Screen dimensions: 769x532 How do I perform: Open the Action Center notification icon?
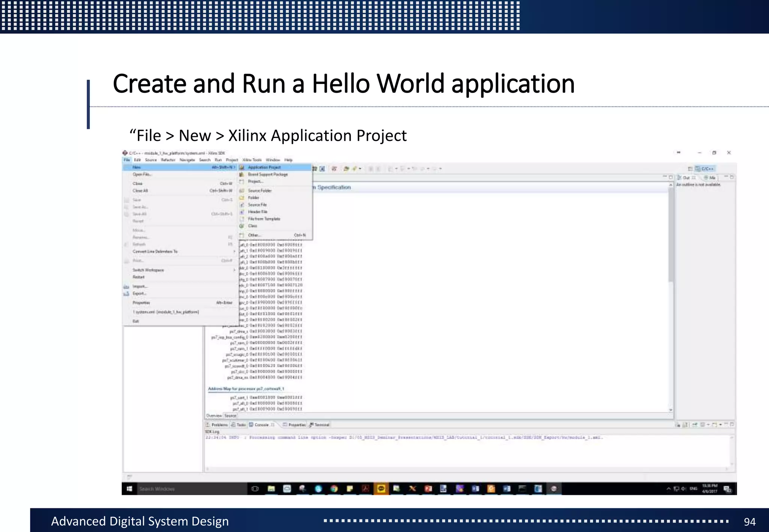pyautogui.click(x=728, y=489)
